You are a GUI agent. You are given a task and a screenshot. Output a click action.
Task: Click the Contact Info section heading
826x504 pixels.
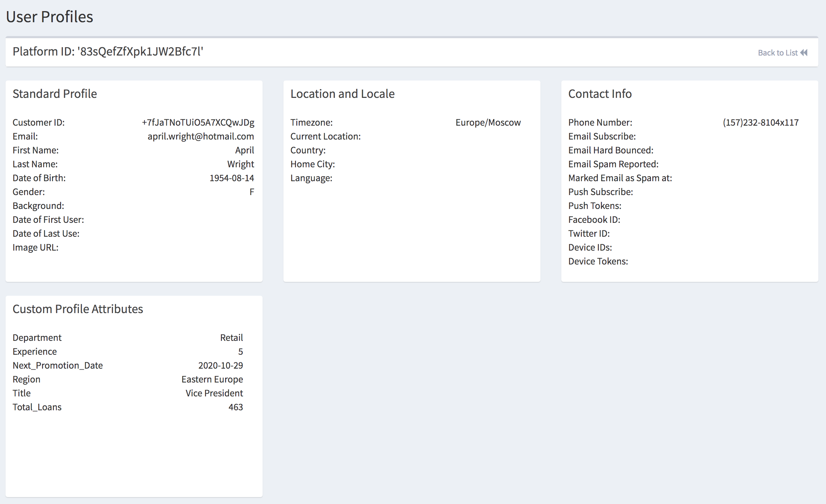(x=600, y=94)
